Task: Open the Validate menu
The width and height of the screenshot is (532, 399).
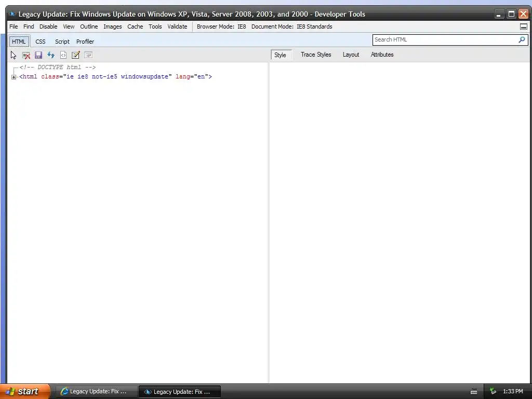Action: [x=177, y=26]
